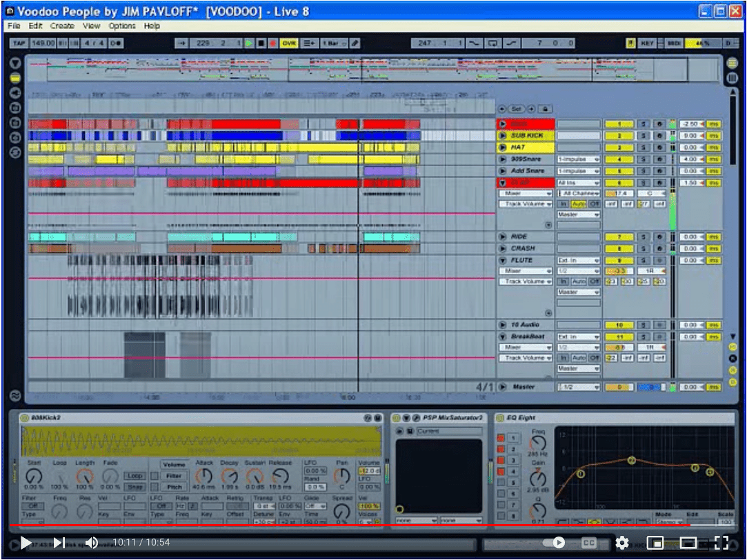Open the Options menu

121,26
